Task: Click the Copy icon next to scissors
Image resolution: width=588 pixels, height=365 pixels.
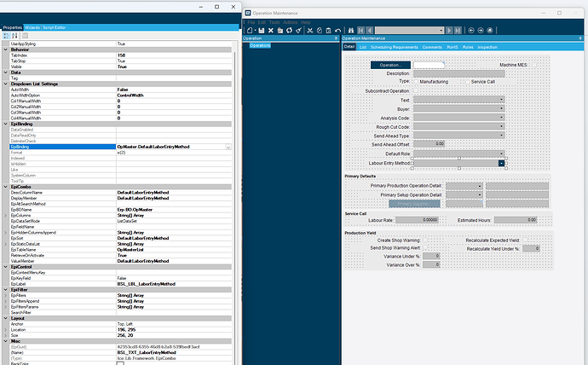Action: [x=320, y=31]
